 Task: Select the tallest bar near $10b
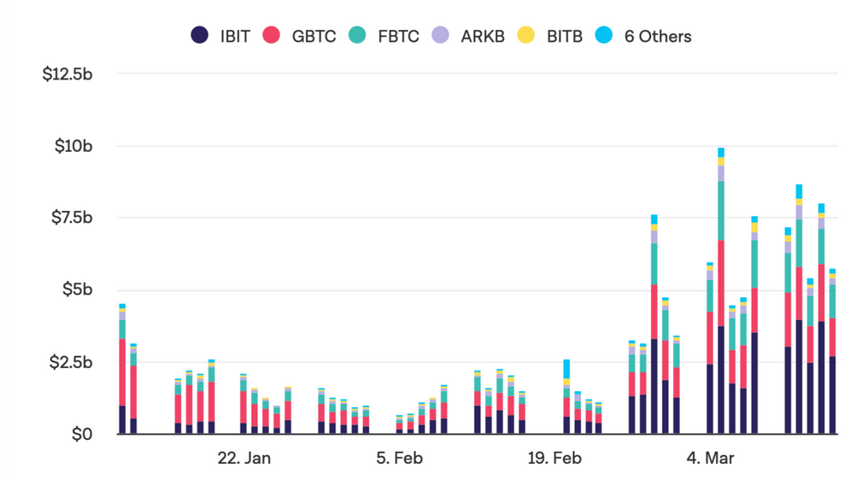[721, 290]
